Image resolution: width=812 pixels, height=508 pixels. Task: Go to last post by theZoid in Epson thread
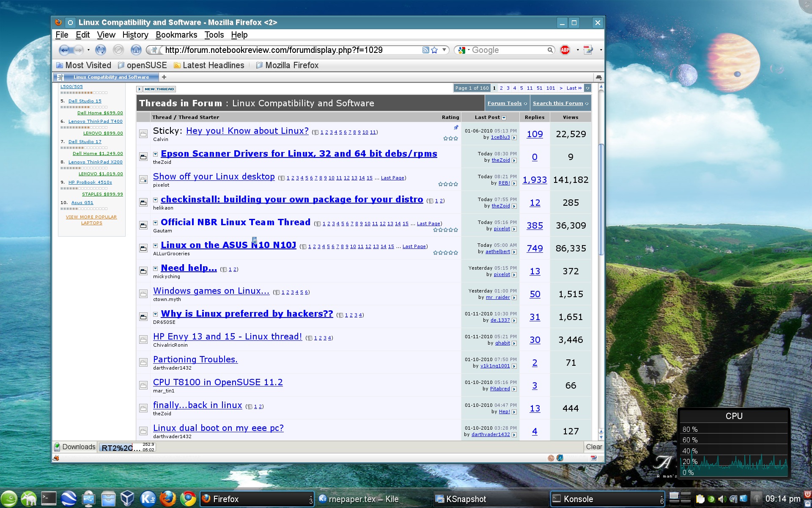coord(514,160)
